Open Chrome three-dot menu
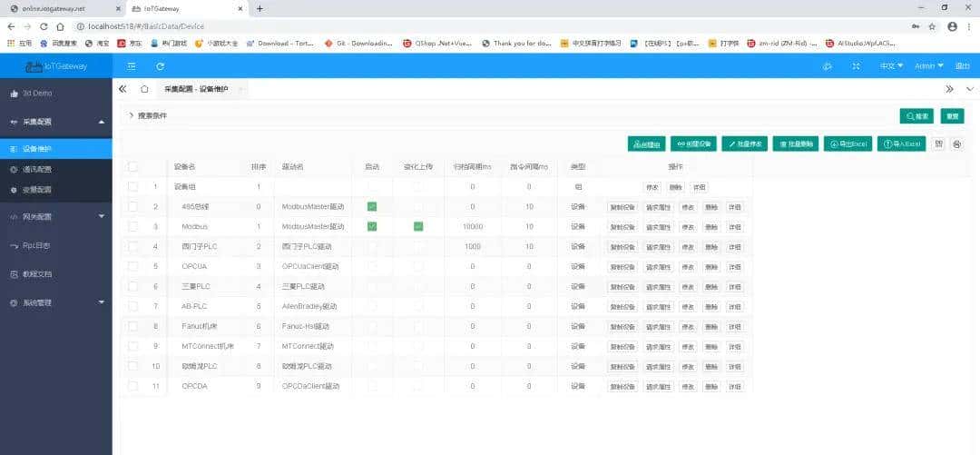Screen dimensions: 980x455 969,26
